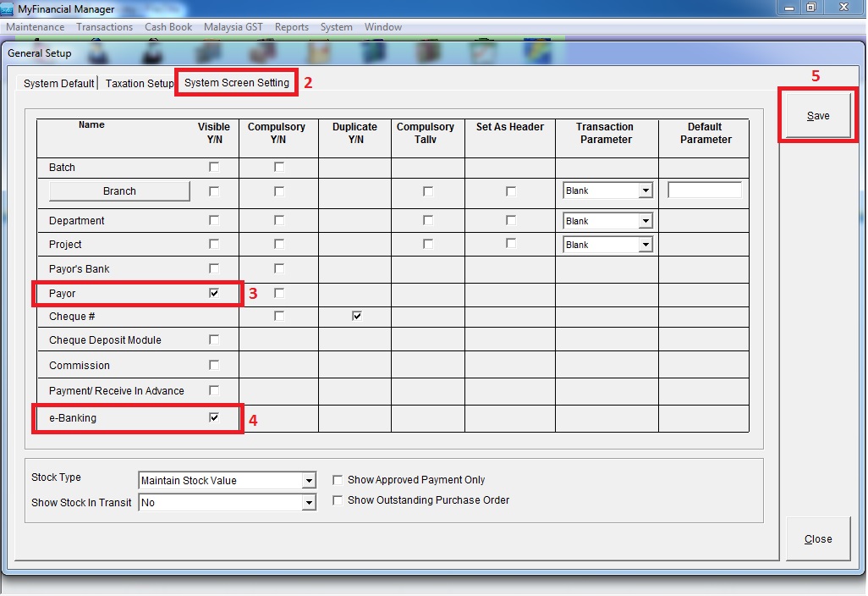Tick Commission Visible checkbox
Image resolution: width=868 pixels, height=596 pixels.
(x=214, y=365)
